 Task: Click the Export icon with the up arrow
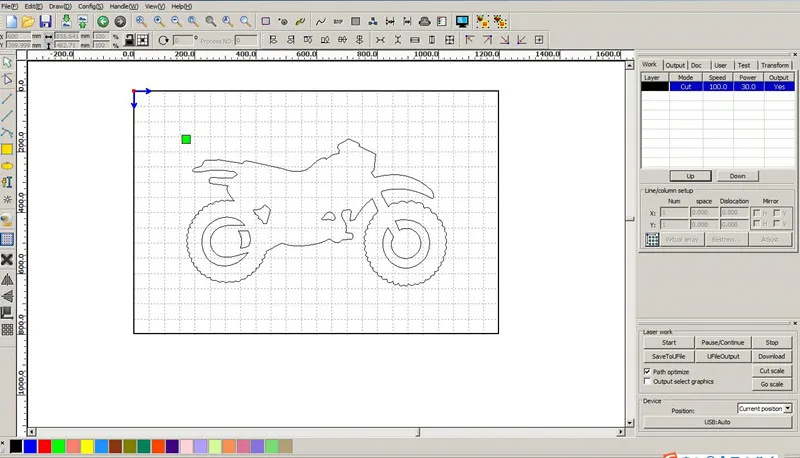[x=83, y=21]
